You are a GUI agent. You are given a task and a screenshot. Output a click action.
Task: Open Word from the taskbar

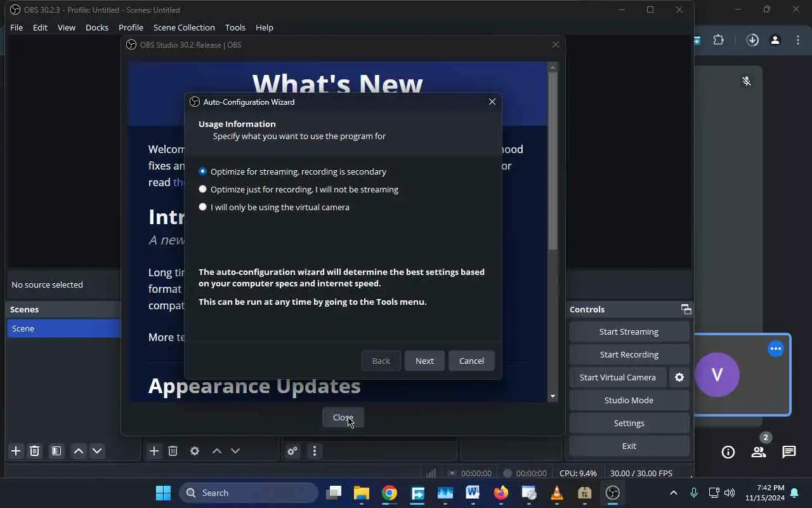473,493
